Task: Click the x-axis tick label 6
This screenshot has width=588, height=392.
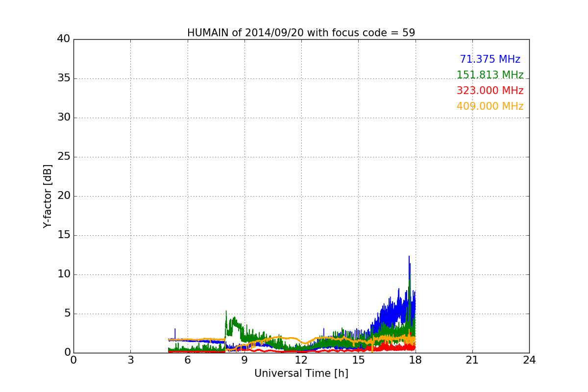Action: pos(187,360)
